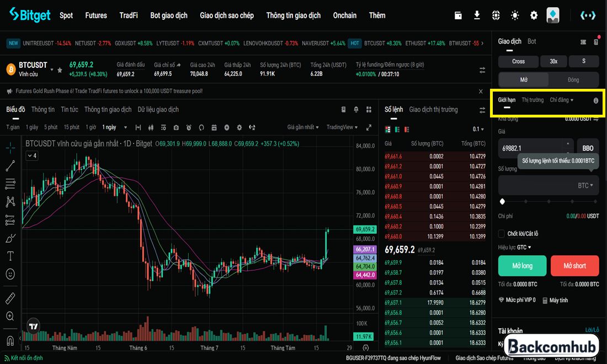
Task: Open Giá gần nhất price type dropdown
Action: coord(303,127)
